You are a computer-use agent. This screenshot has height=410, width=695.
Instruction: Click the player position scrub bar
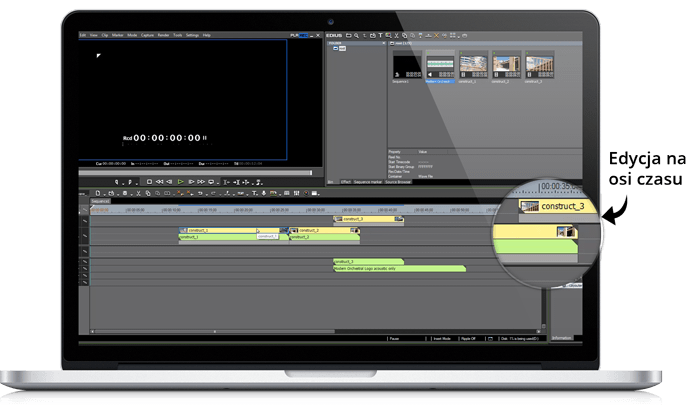[x=200, y=171]
